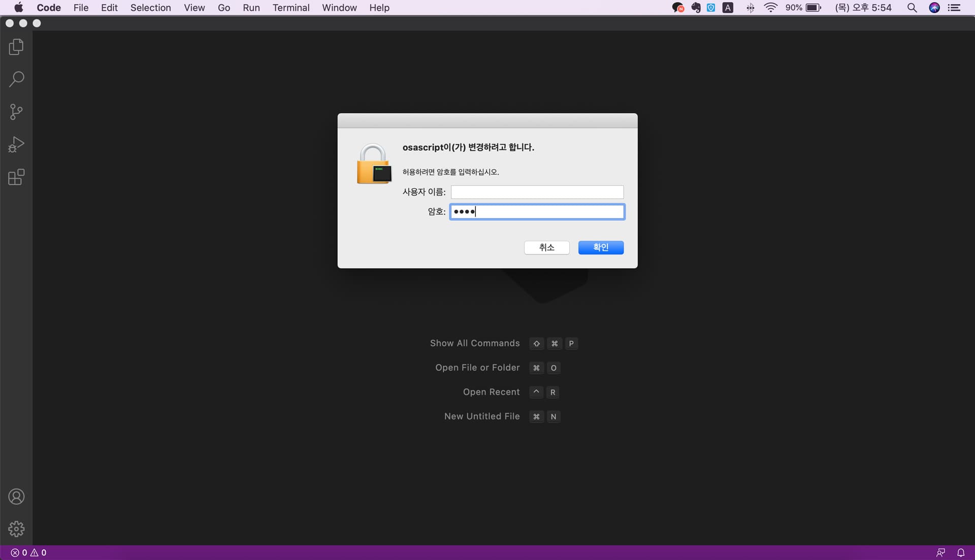
Task: Click the 취소 cancel button
Action: coord(546,247)
